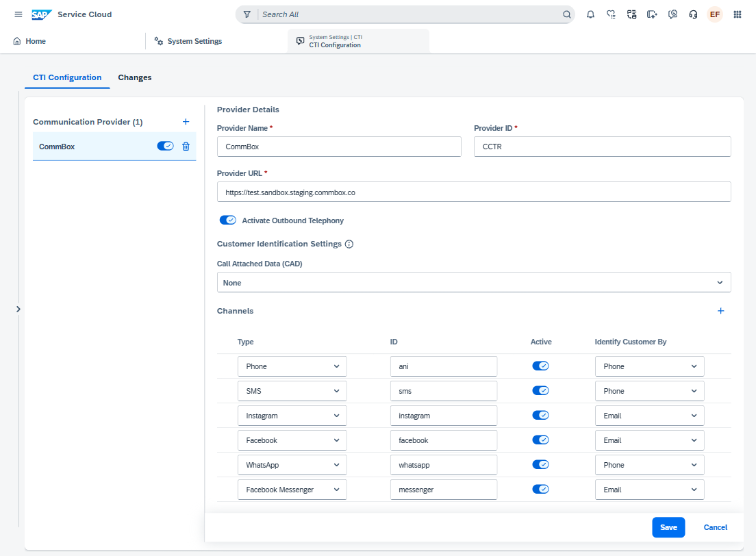Toggle Active switch for messenger channel
Viewport: 756px width, 556px height.
click(x=540, y=489)
